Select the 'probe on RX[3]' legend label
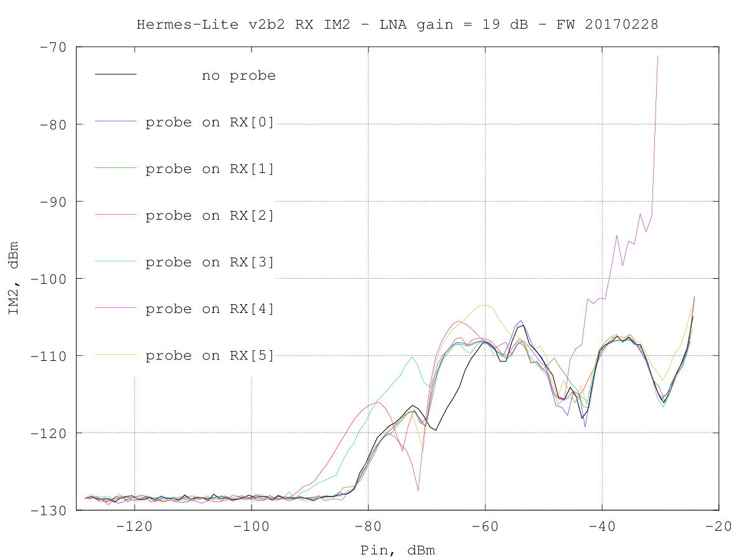747x560 pixels. coord(210,263)
